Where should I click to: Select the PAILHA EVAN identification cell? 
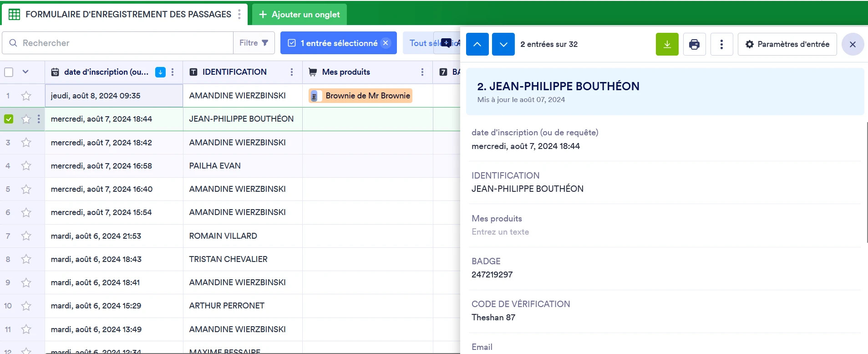point(243,166)
